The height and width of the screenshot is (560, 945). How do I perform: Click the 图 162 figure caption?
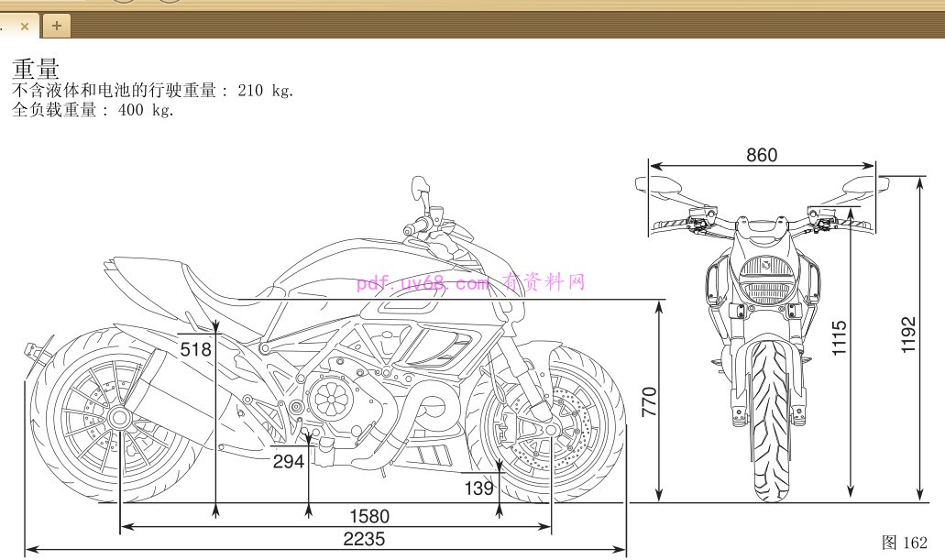(904, 543)
